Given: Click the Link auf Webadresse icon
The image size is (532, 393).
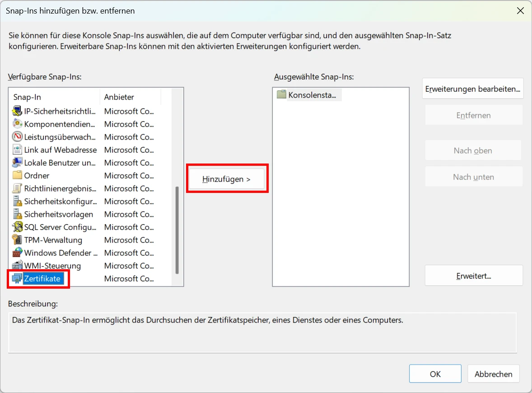Looking at the screenshot, I should coord(17,150).
